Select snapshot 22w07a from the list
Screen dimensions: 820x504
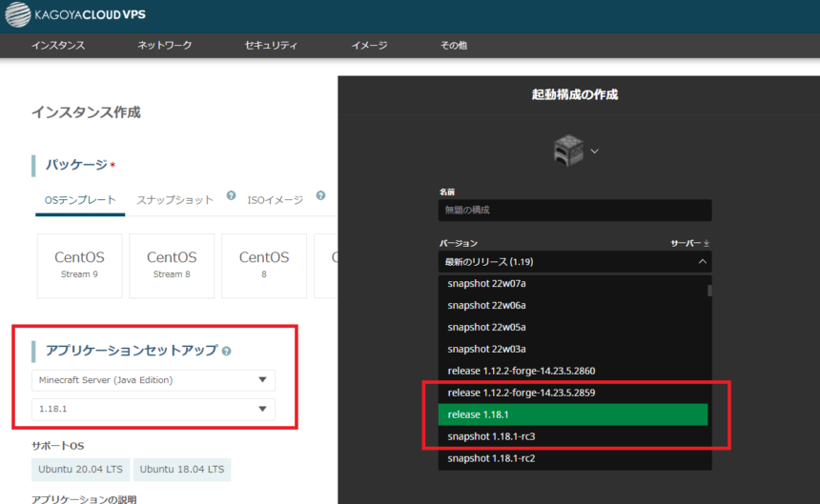pyautogui.click(x=573, y=284)
